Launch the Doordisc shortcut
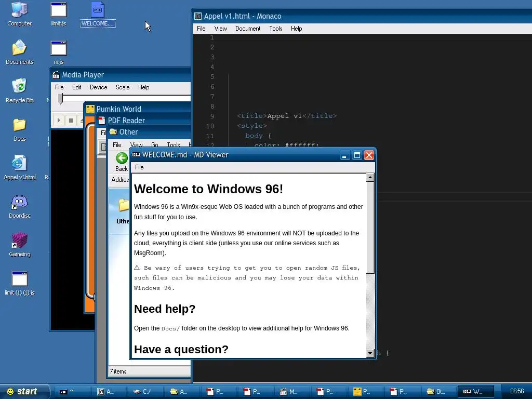Viewport: 532px width, 399px height. [x=19, y=206]
